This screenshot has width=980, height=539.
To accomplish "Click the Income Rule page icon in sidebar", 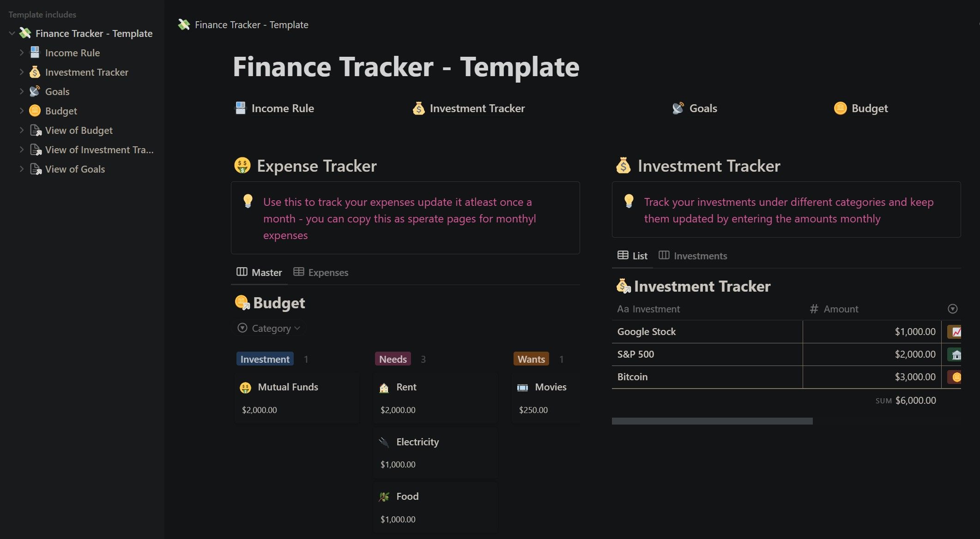I will (35, 52).
